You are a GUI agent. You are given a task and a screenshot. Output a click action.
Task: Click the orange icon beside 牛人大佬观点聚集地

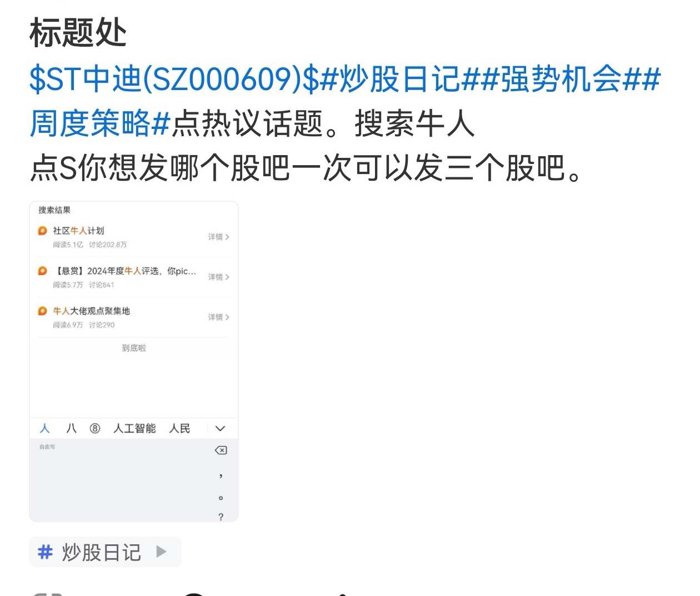coord(42,311)
